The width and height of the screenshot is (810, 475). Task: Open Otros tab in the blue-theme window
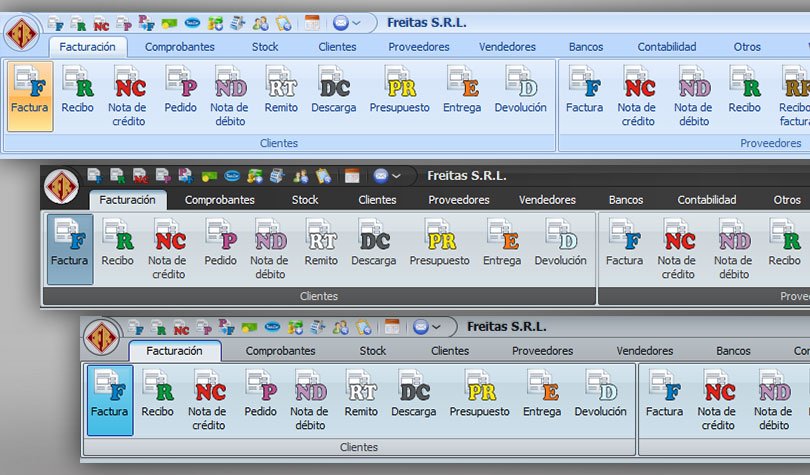(x=747, y=47)
